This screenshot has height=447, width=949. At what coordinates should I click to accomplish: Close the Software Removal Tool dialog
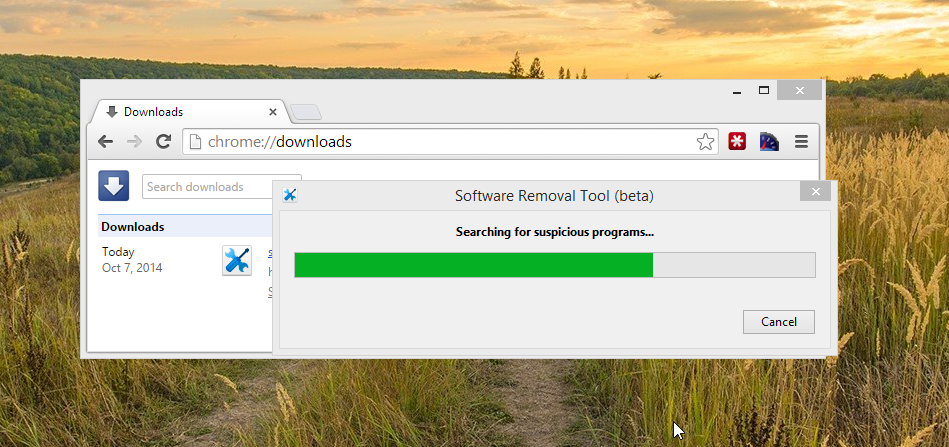click(815, 192)
